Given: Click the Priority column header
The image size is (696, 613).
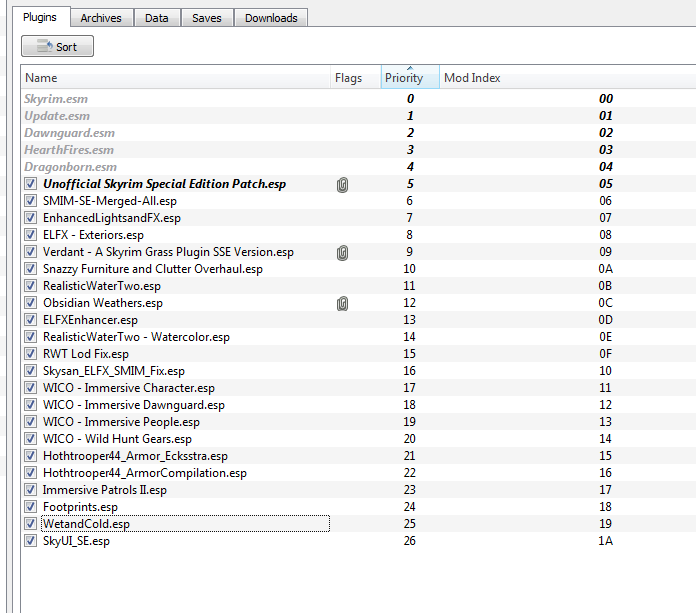Looking at the screenshot, I should (x=410, y=78).
